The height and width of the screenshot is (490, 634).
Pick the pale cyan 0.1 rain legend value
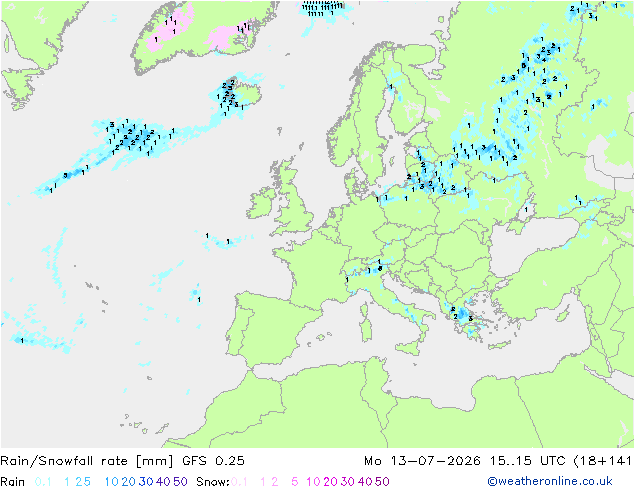(x=43, y=482)
